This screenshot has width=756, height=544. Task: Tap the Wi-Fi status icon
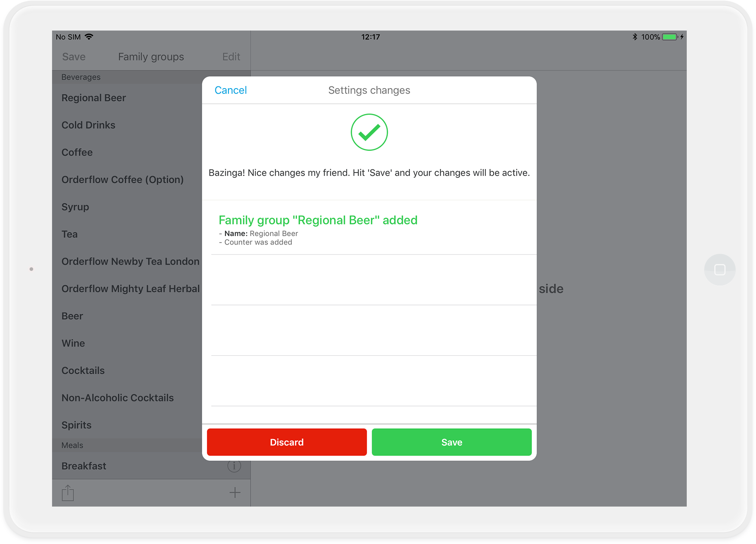[89, 37]
